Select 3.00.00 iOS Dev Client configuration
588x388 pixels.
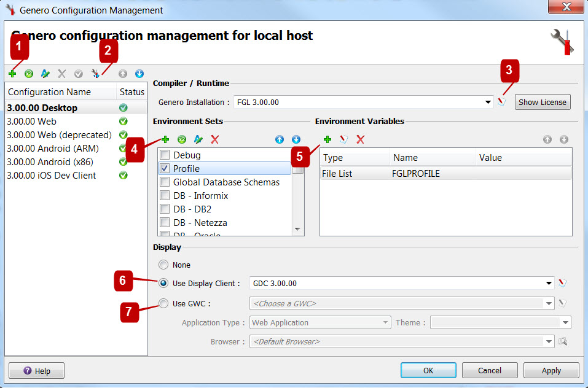[76, 175]
